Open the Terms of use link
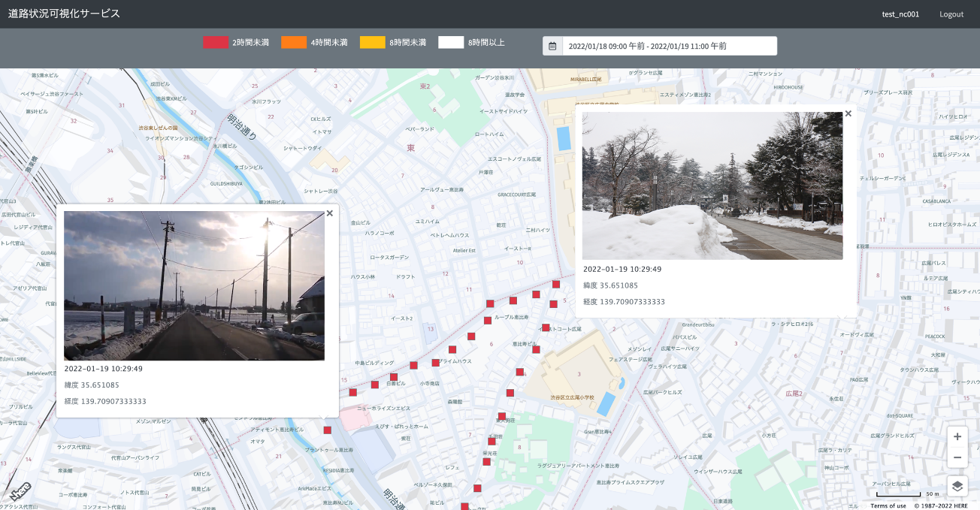Image resolution: width=980 pixels, height=510 pixels. coord(888,505)
